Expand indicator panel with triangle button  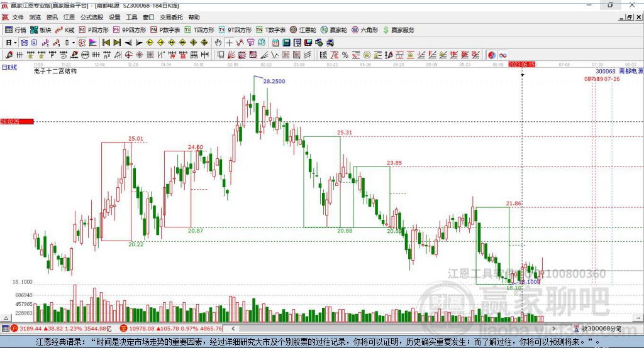point(6,318)
